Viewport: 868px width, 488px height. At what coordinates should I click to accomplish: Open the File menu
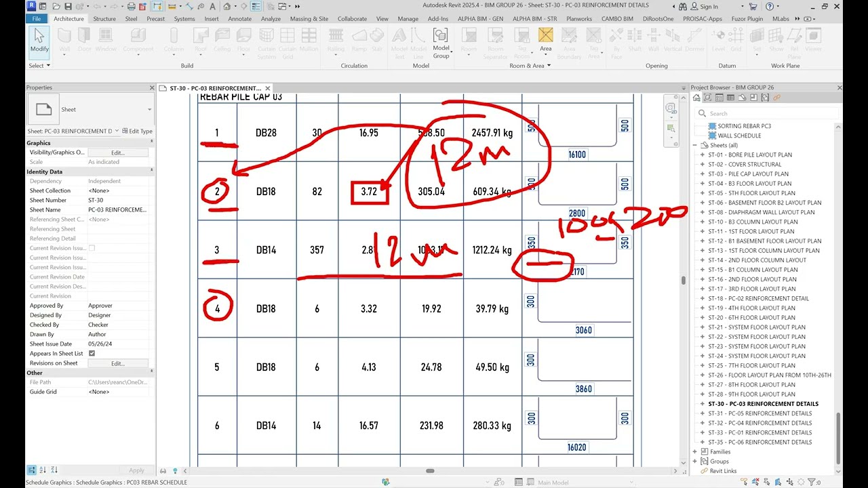[x=36, y=19]
